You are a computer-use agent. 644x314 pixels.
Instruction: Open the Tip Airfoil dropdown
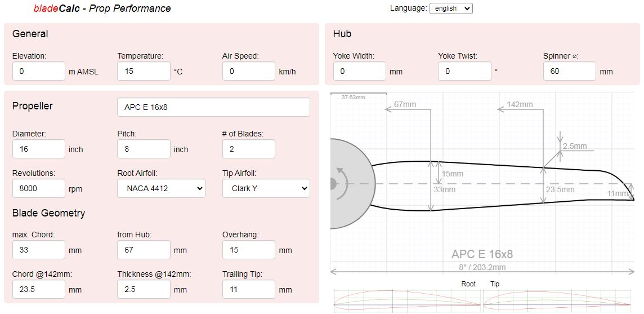pos(266,188)
